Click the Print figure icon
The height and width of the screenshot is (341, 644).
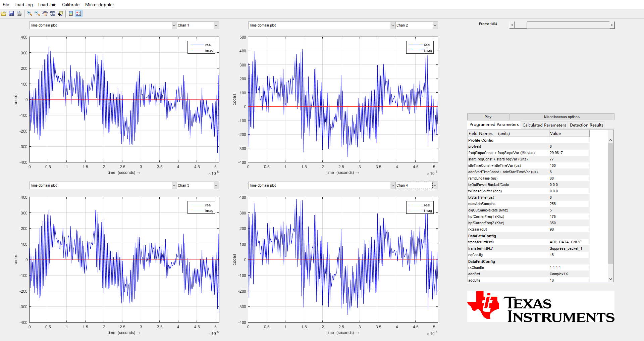pyautogui.click(x=19, y=13)
